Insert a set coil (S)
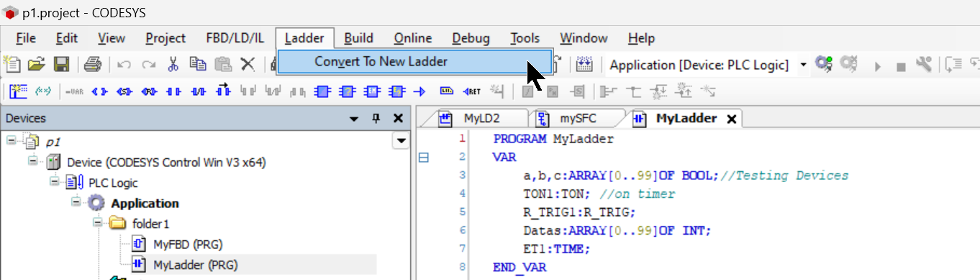This screenshot has width=980, height=280. click(124, 91)
